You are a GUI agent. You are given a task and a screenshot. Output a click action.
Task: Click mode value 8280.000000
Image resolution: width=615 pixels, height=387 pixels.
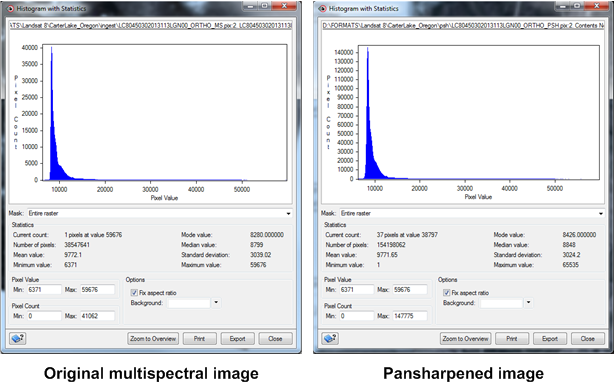[267, 235]
